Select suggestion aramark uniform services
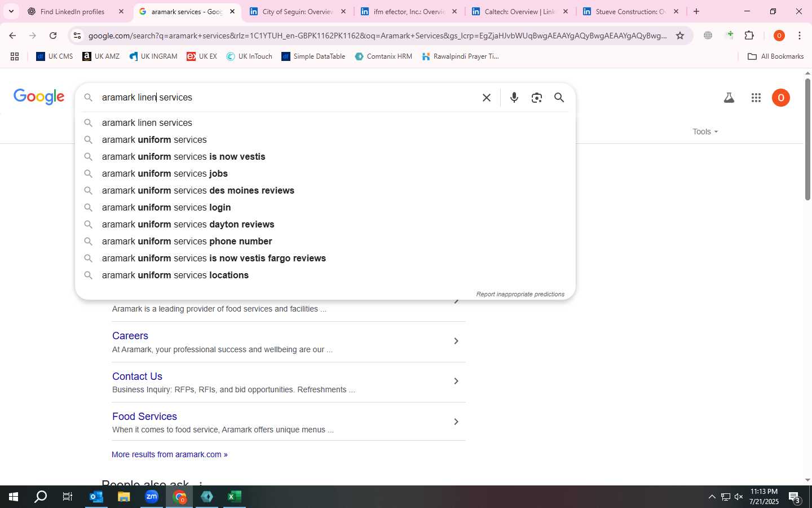Screen dimensions: 812x508 325,140
